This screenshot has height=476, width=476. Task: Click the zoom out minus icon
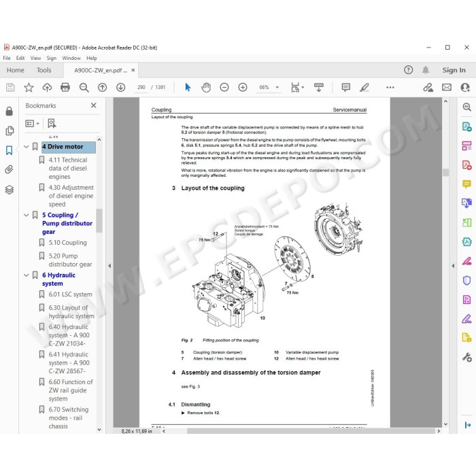224,88
